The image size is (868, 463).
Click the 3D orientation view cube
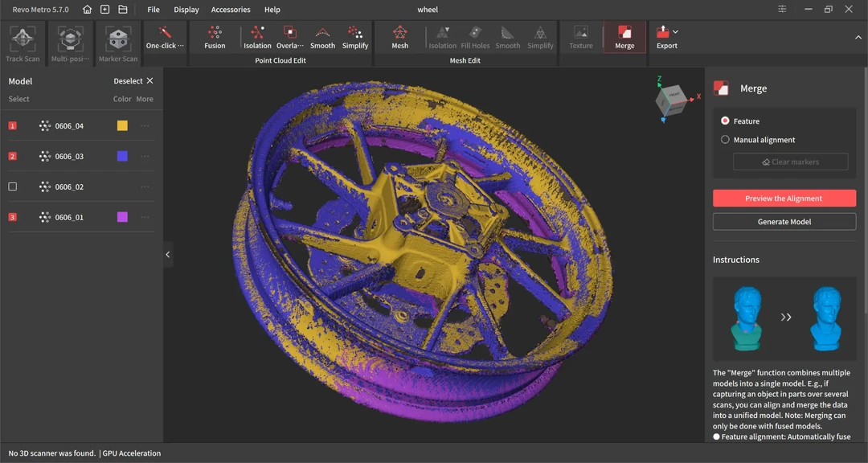tap(671, 101)
